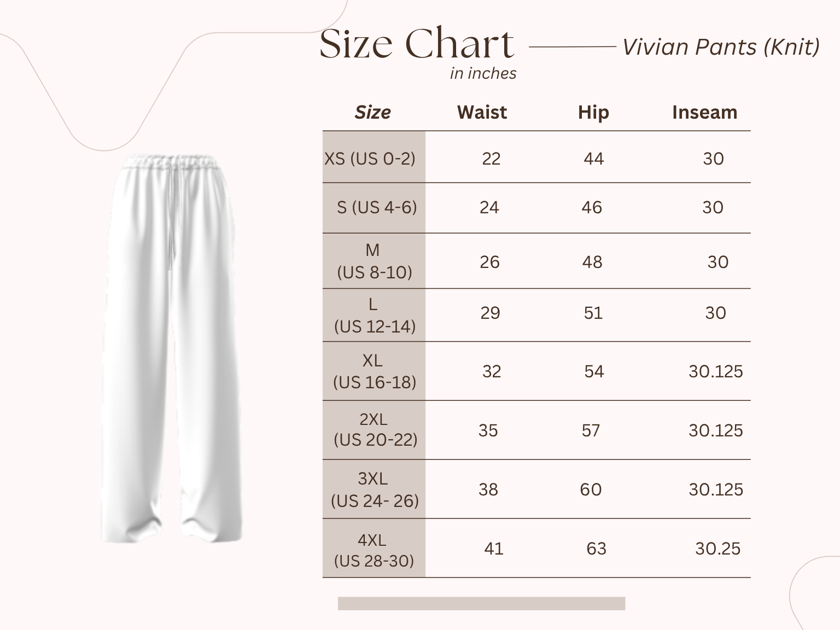Click the M (US 8-10) size label

coord(374,261)
